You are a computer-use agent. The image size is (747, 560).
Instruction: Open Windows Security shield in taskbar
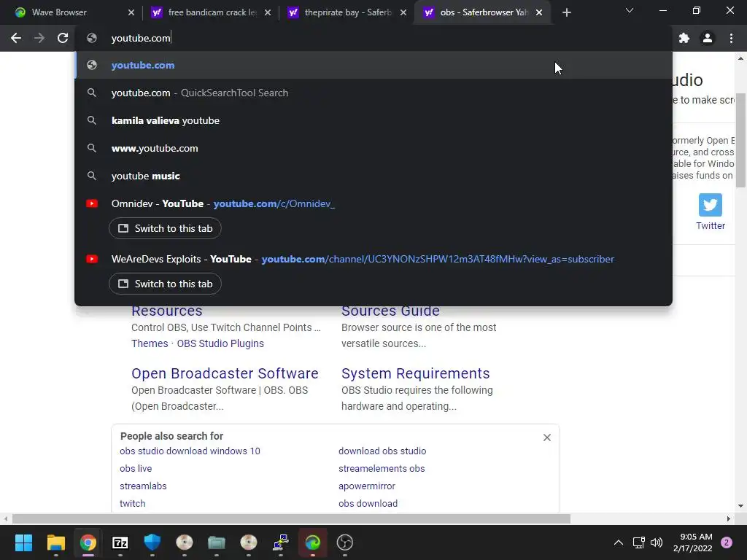[x=152, y=542]
